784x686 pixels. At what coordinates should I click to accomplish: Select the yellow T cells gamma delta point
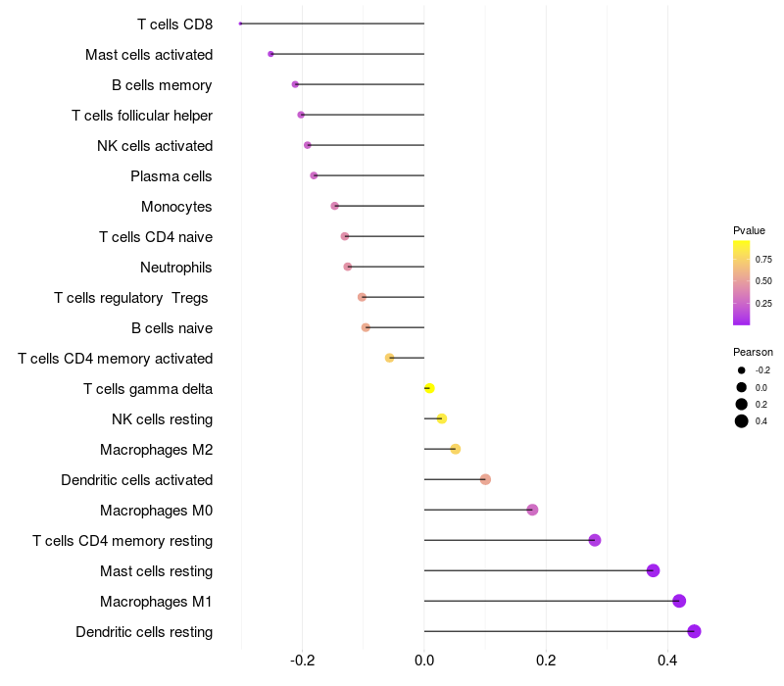[x=429, y=388]
